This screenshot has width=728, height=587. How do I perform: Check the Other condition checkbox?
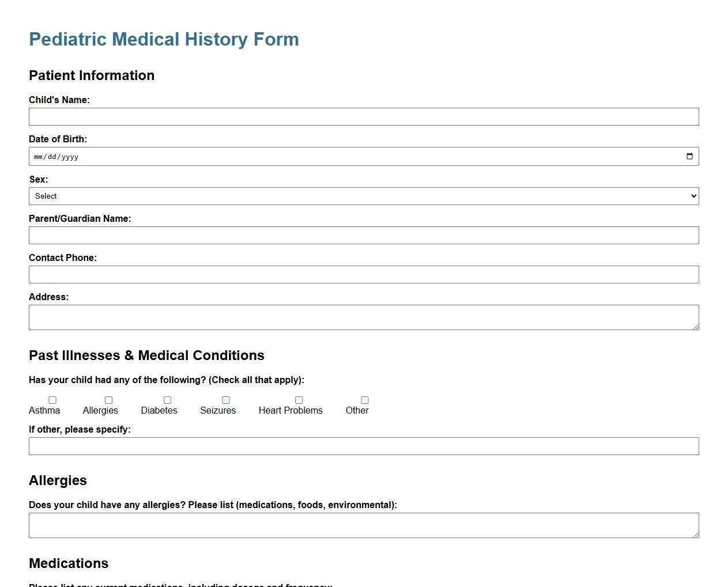[364, 400]
